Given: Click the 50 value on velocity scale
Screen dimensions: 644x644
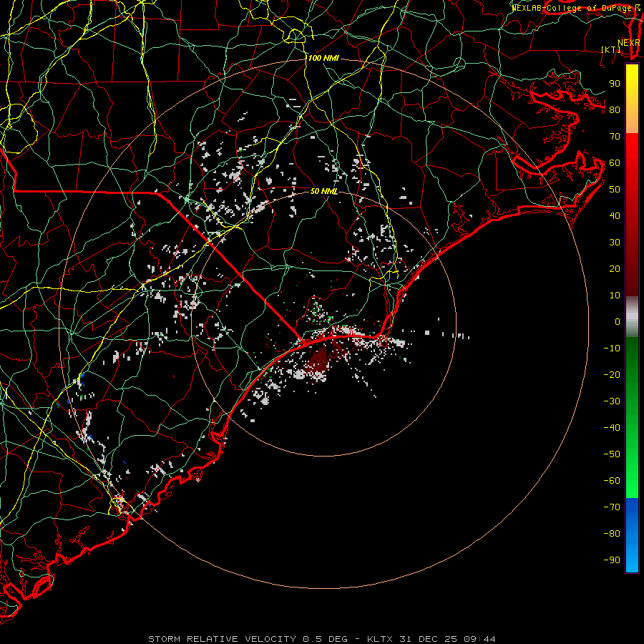Looking at the screenshot, I should (615, 190).
